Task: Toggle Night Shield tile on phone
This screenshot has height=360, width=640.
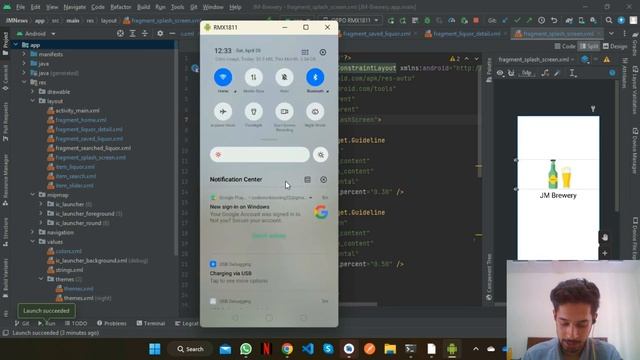Action: click(x=315, y=111)
